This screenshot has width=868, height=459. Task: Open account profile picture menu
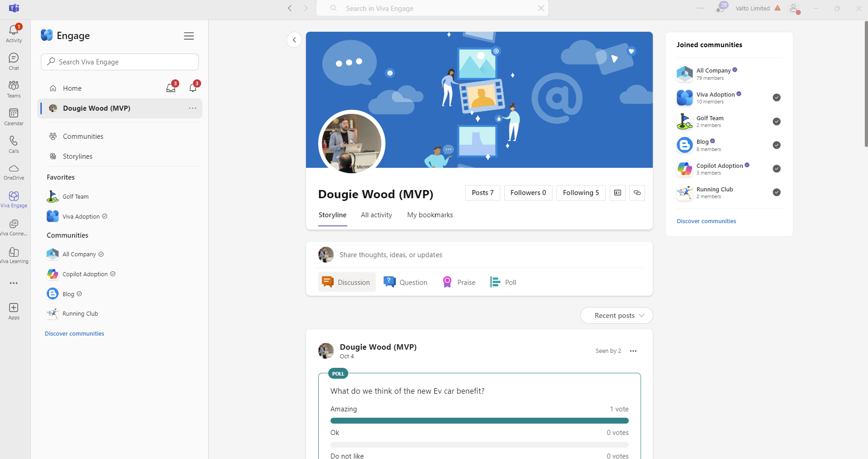coord(794,9)
